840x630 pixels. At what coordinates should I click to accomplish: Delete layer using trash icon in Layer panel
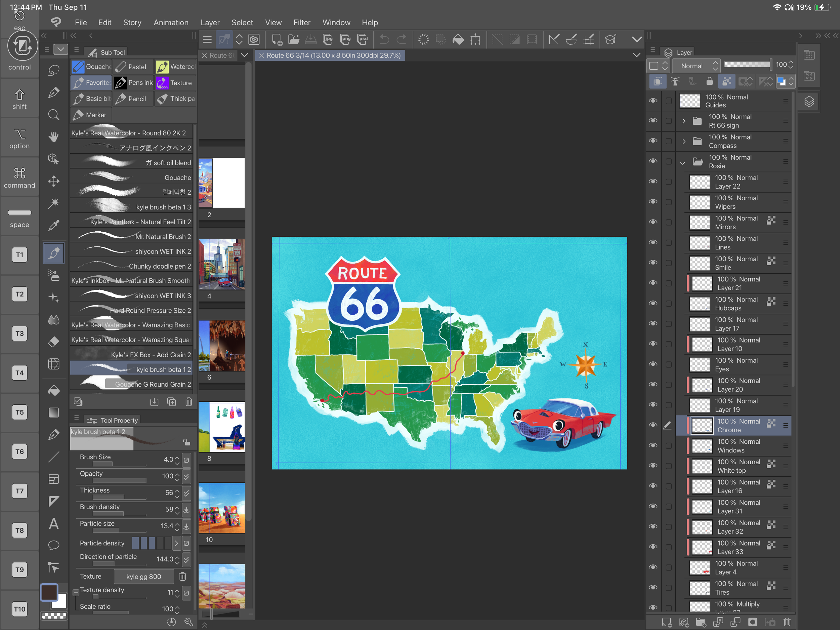tap(787, 622)
